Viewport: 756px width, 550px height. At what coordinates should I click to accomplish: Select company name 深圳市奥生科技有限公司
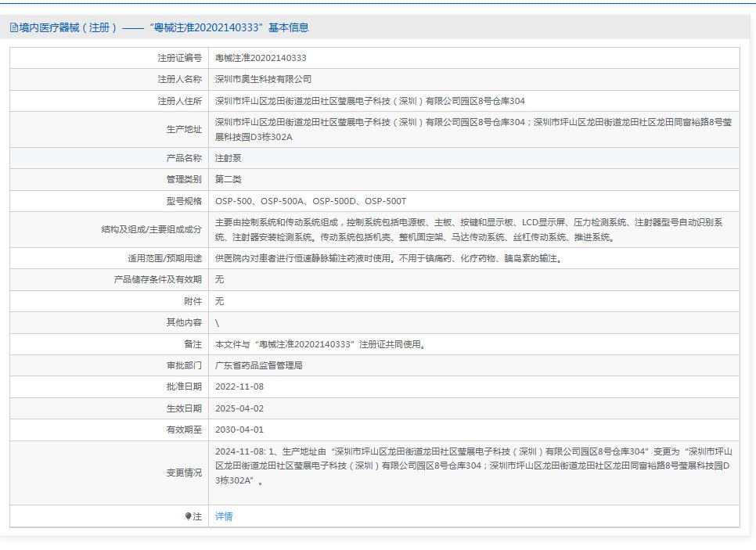[x=263, y=79]
